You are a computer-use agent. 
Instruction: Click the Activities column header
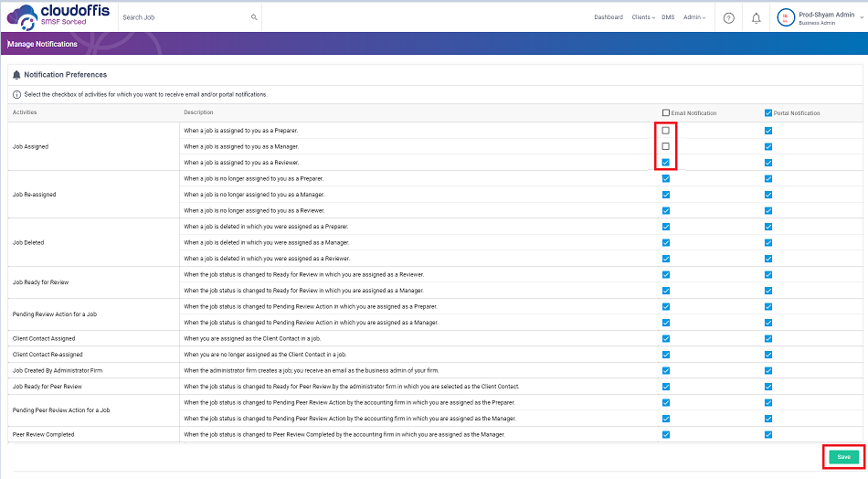tap(25, 112)
